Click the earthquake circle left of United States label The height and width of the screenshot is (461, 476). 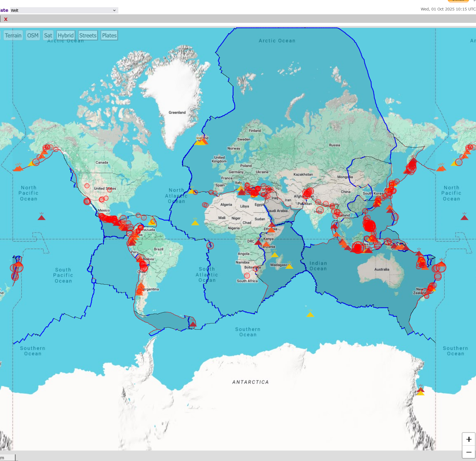click(x=87, y=186)
